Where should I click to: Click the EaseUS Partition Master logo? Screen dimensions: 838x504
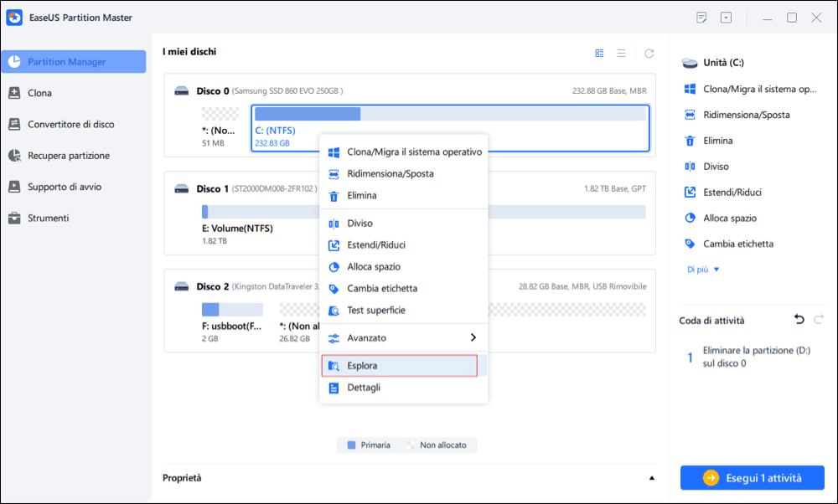[14, 18]
